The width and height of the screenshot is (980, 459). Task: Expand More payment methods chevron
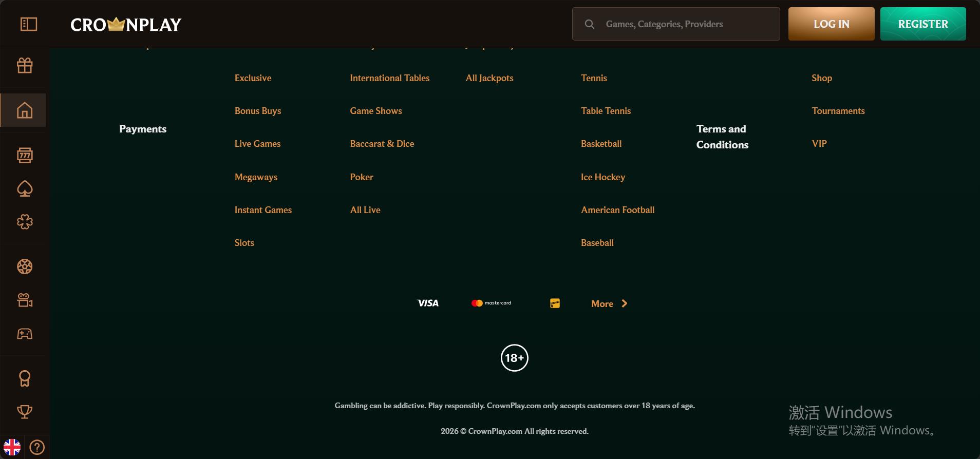click(x=624, y=303)
